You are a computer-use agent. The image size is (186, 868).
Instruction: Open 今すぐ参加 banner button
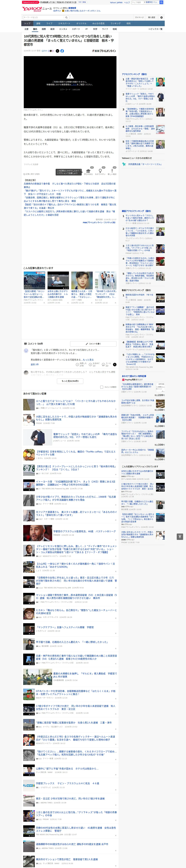tap(82, 2)
